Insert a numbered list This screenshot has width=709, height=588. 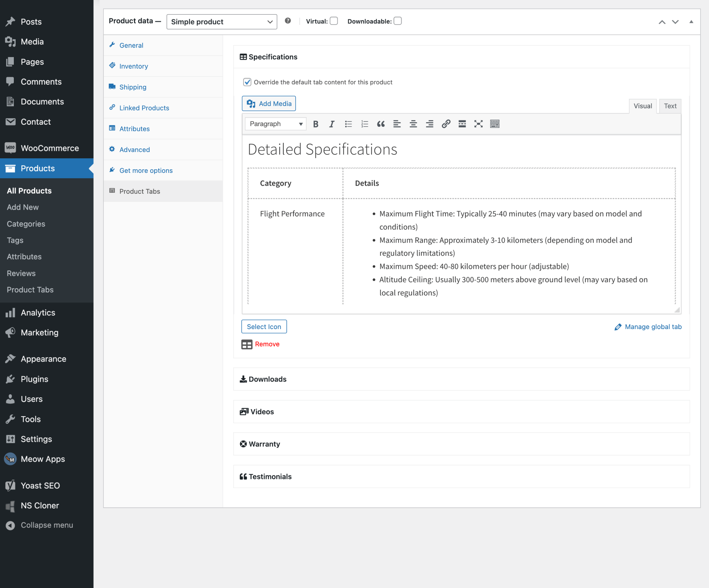click(x=364, y=124)
